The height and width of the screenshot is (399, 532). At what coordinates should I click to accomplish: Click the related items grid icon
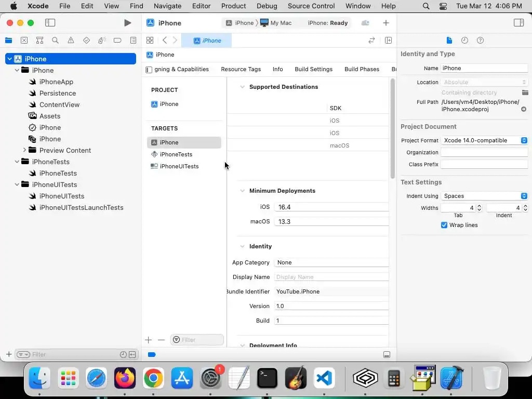point(150,41)
